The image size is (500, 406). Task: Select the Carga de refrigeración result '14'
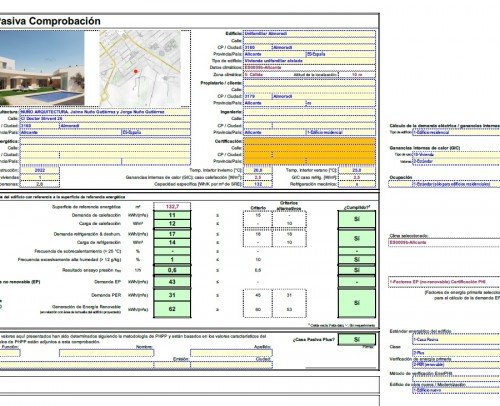click(172, 242)
